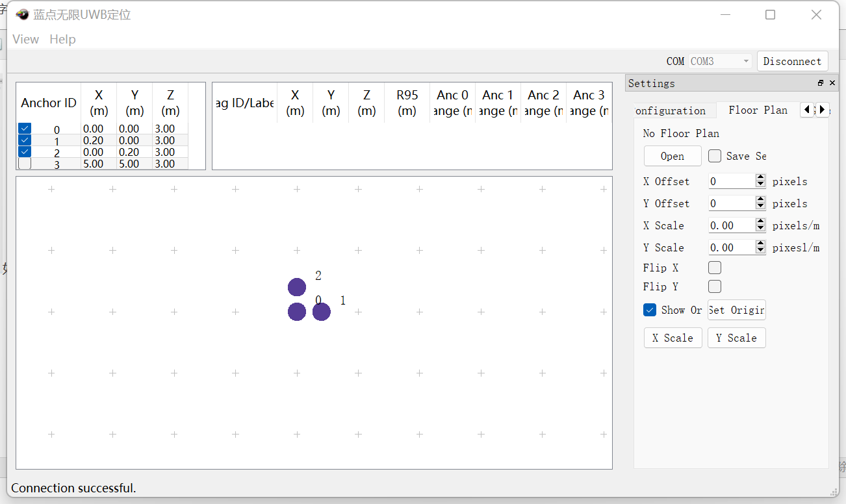The height and width of the screenshot is (504, 846).
Task: Increase X Offset with up stepper arrow
Action: (760, 178)
